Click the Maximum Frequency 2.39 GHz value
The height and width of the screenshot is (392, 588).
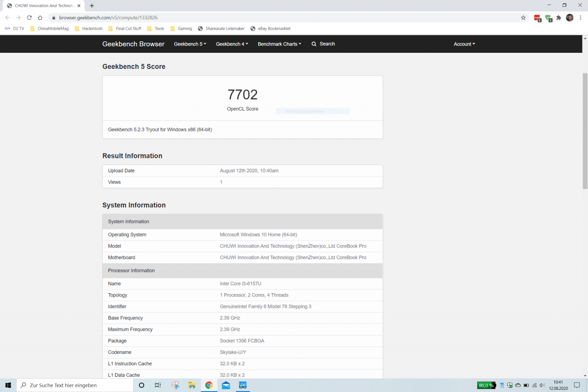tap(230, 330)
